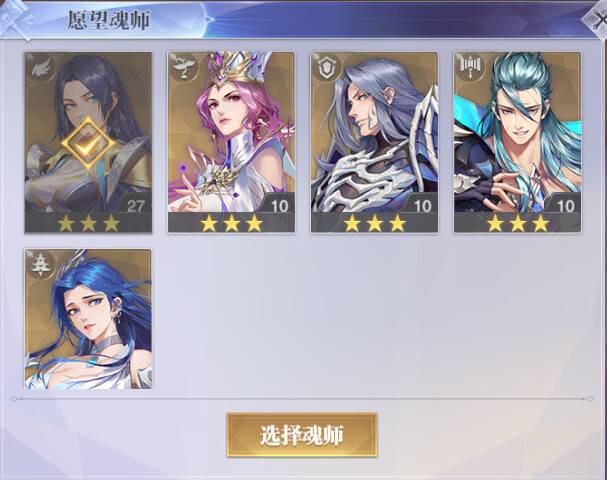Click the tree class icon on blue-haired woman card
Viewport: 607px width, 480px height.
41,265
